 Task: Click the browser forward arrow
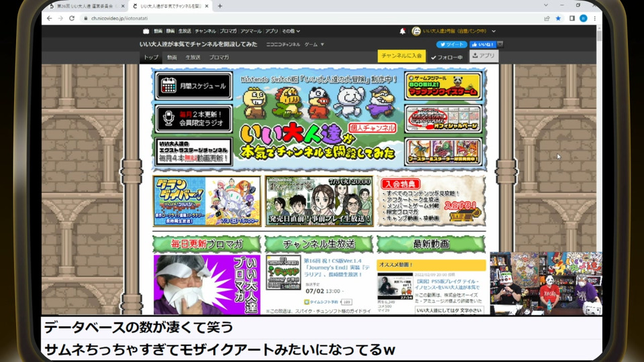[60, 19]
